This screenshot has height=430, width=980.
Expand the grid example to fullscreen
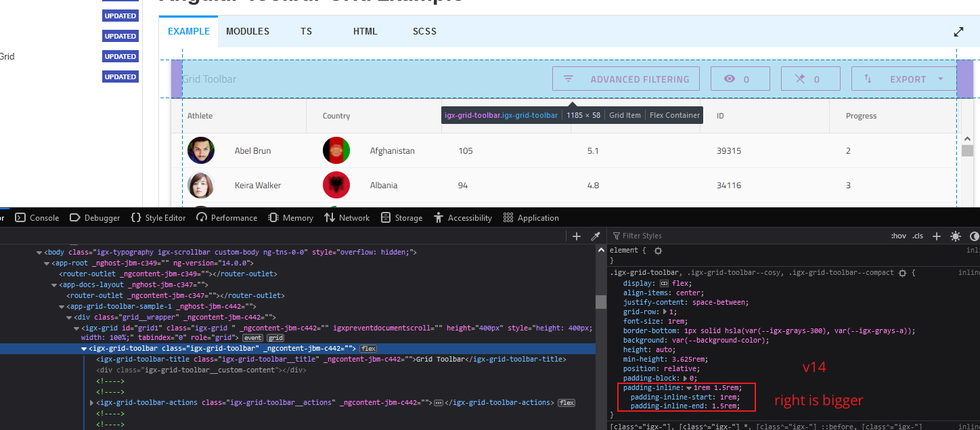[x=958, y=31]
